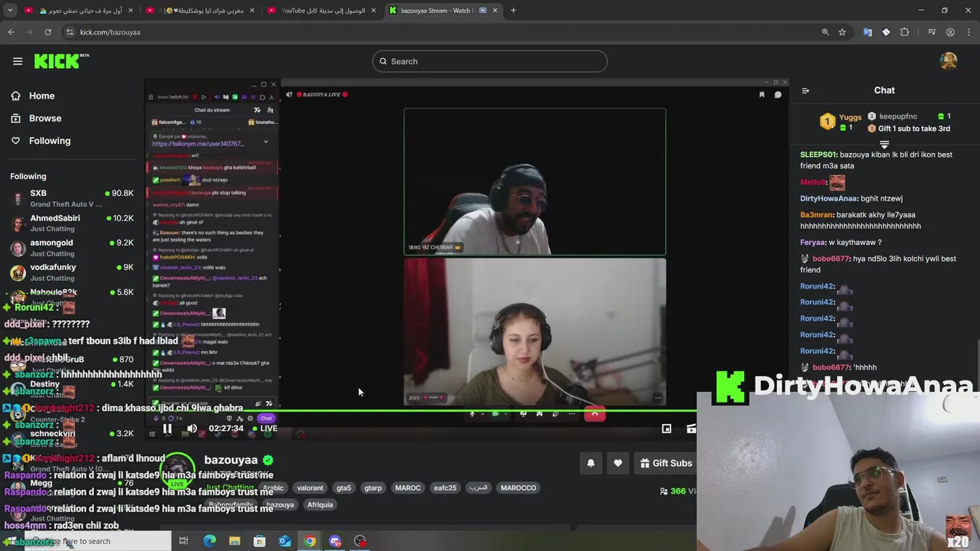Click the bazouyaa channel name
Screen dimensions: 980x551
pos(230,460)
